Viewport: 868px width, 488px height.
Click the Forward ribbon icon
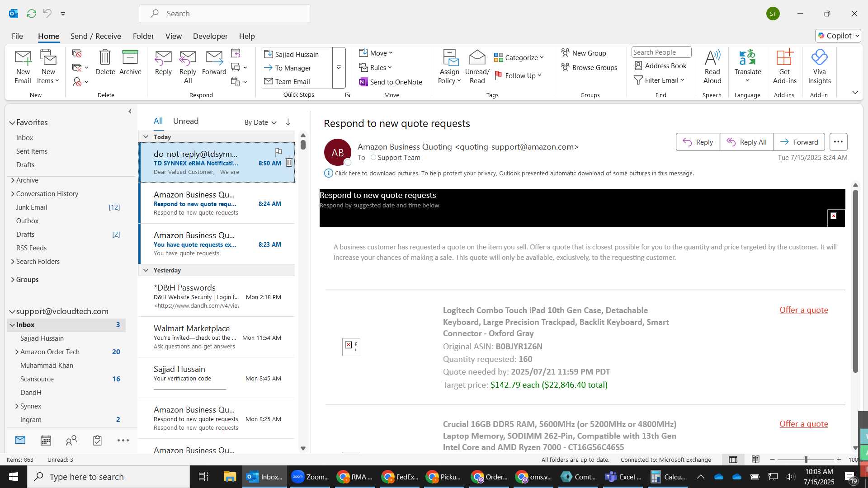pyautogui.click(x=214, y=62)
